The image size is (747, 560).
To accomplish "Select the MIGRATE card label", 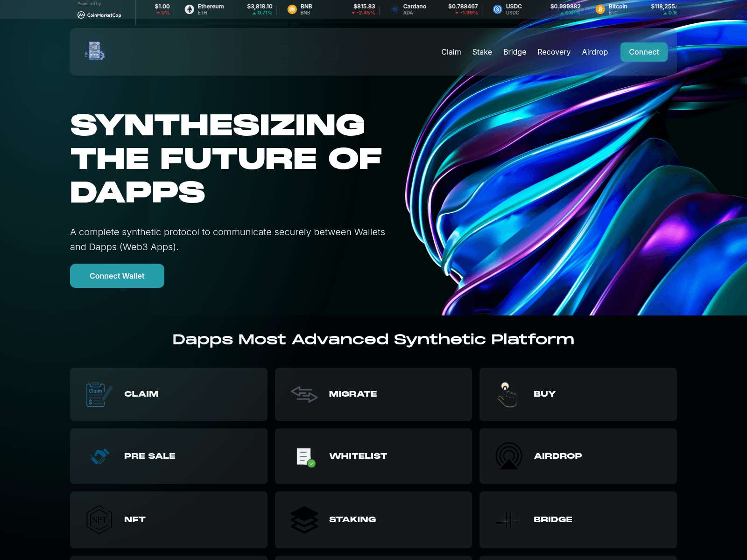I will pyautogui.click(x=353, y=394).
